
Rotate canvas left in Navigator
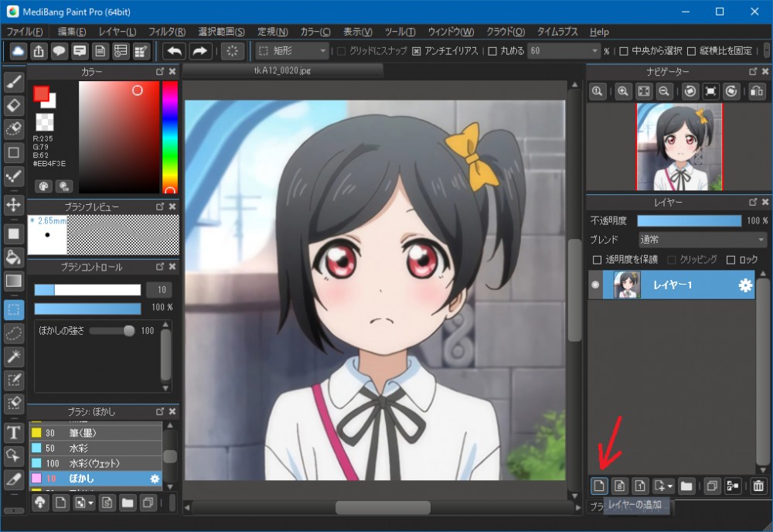pyautogui.click(x=690, y=91)
